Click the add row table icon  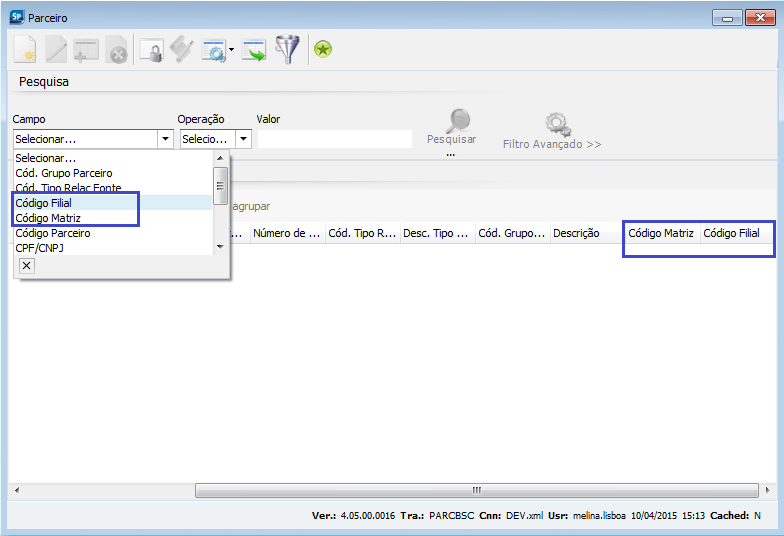coord(86,50)
